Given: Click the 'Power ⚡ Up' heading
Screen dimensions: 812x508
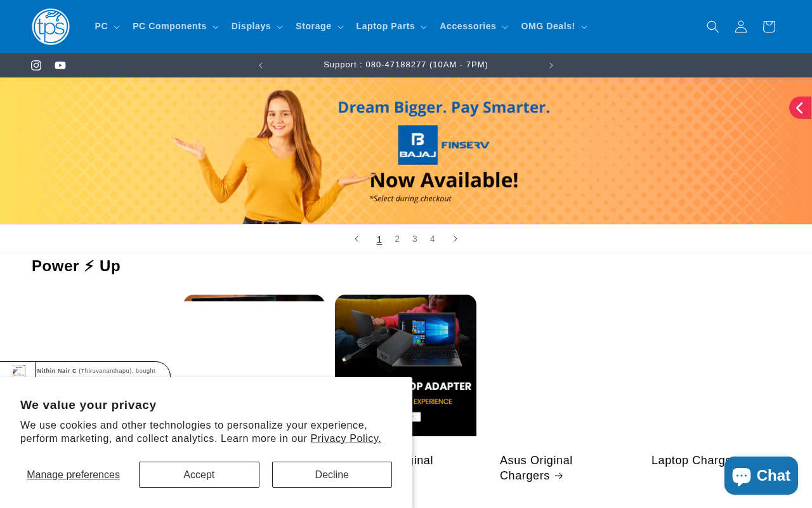Looking at the screenshot, I should click(76, 266).
